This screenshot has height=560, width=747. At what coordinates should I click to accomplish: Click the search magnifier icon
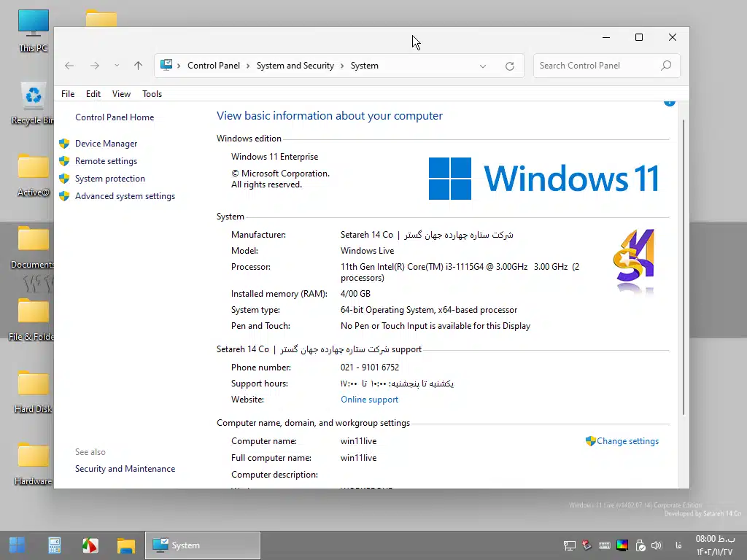[x=665, y=66]
